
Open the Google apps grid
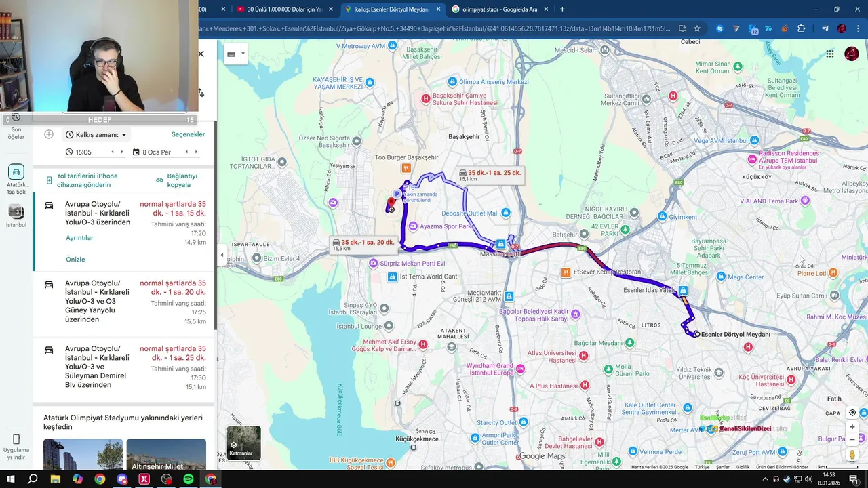pyautogui.click(x=829, y=54)
